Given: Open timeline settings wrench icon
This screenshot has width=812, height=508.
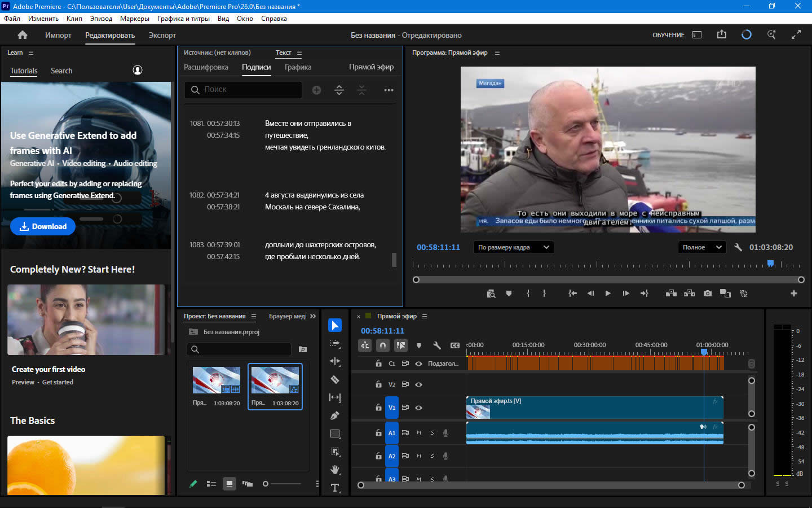Looking at the screenshot, I should 436,345.
